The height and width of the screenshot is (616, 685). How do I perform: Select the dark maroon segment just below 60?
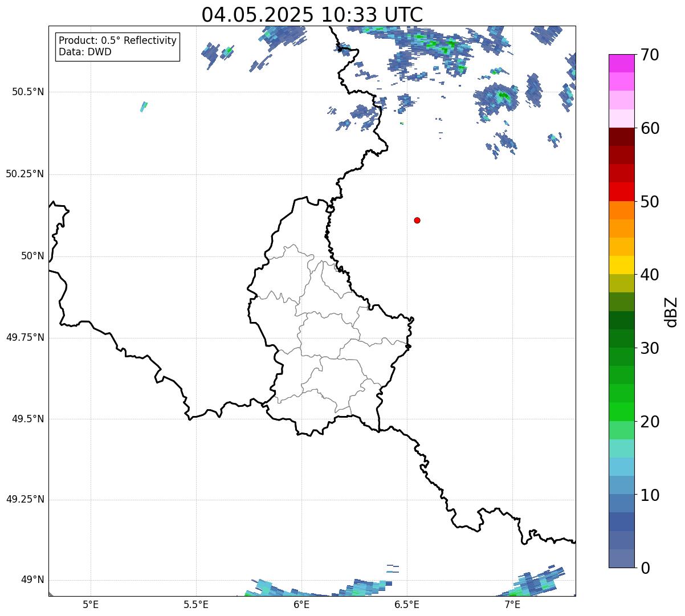(x=622, y=137)
